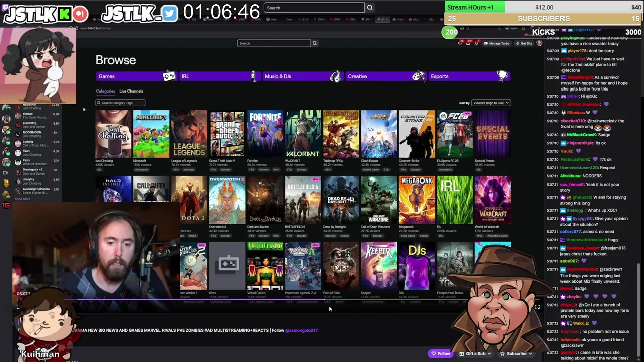Image resolution: width=644 pixels, height=362 pixels.
Task: Switch to the Live Channels tab
Action: pyautogui.click(x=131, y=91)
